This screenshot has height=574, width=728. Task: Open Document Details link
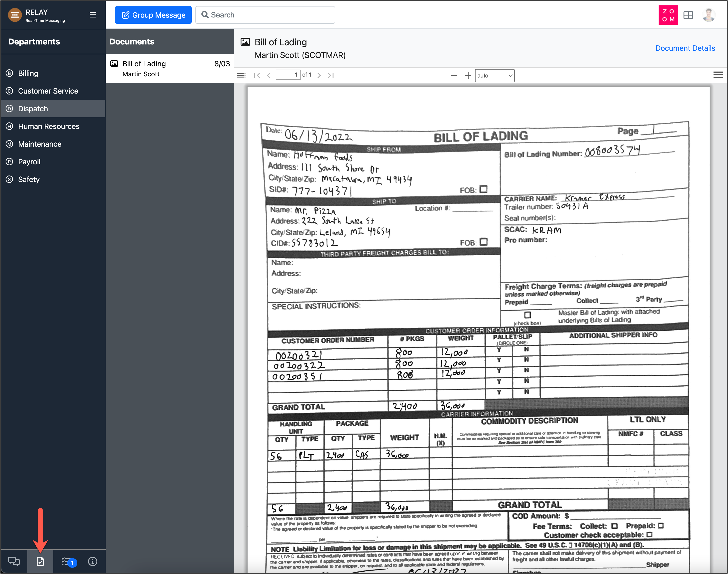685,48
